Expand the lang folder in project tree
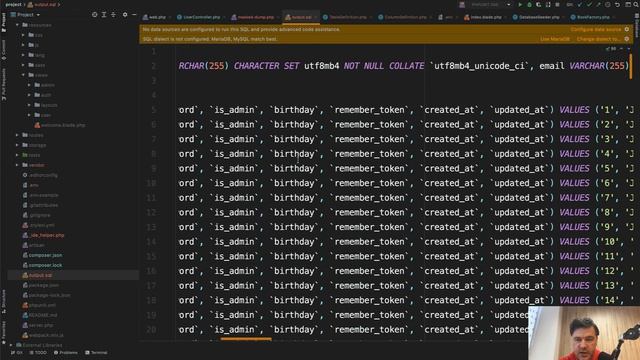This screenshot has height=360, width=640. 23,55
